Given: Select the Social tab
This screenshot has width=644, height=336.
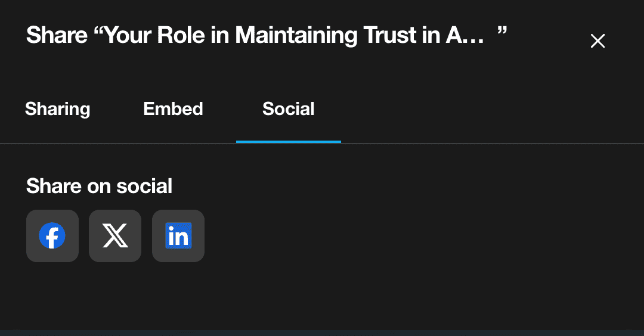Looking at the screenshot, I should coord(289,109).
